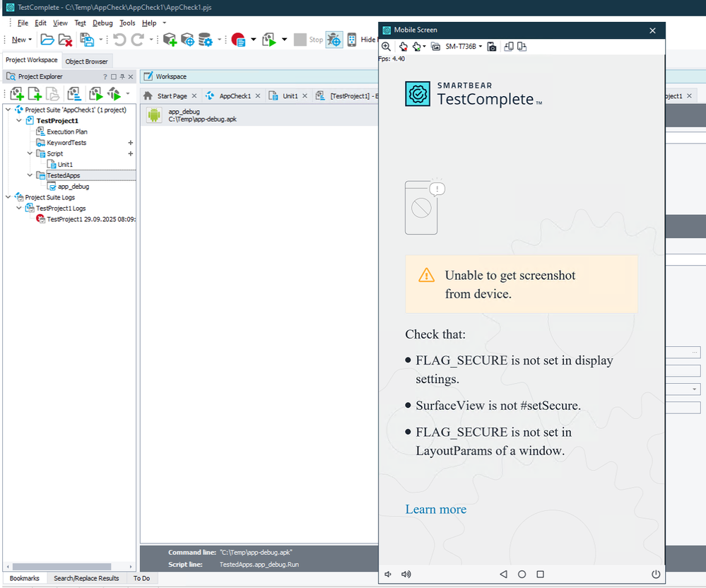
Task: Open the Debug menu
Action: (x=102, y=23)
